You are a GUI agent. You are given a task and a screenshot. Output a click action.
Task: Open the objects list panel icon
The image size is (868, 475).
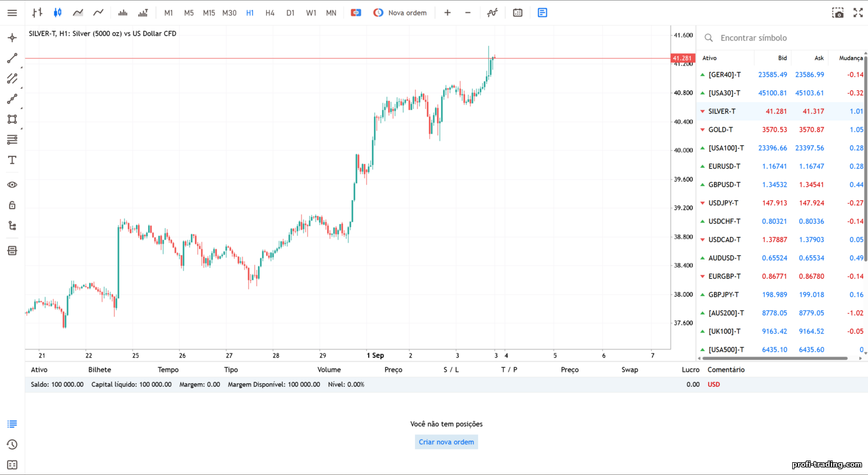[x=12, y=250]
